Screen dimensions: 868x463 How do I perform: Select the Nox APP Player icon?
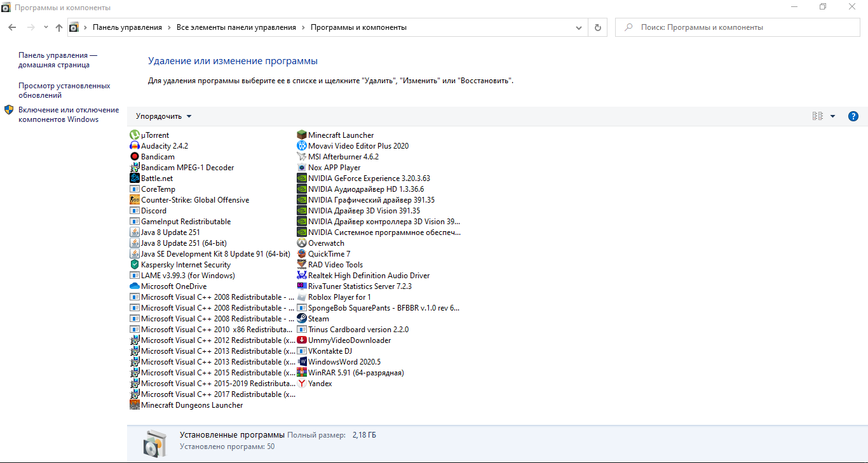302,167
